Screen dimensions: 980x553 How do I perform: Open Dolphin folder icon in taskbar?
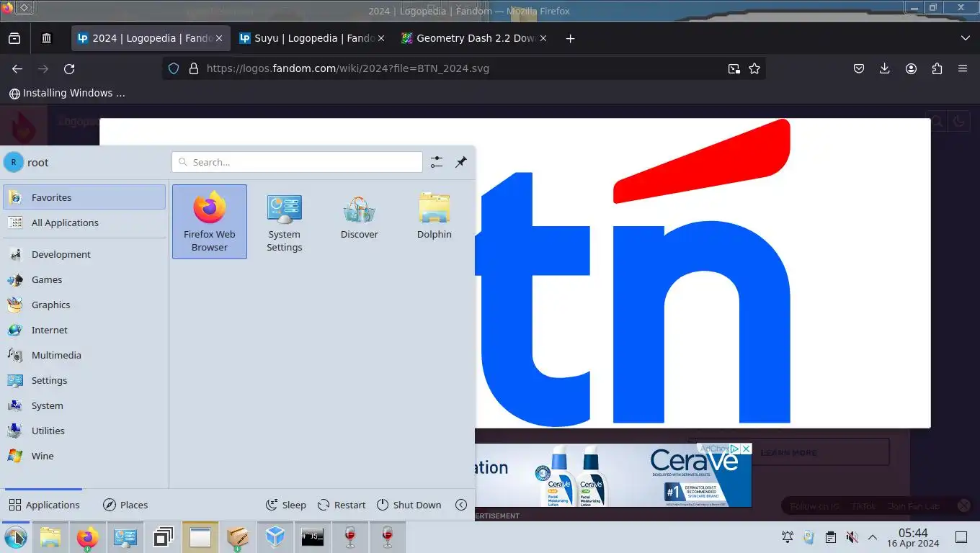[50, 537]
